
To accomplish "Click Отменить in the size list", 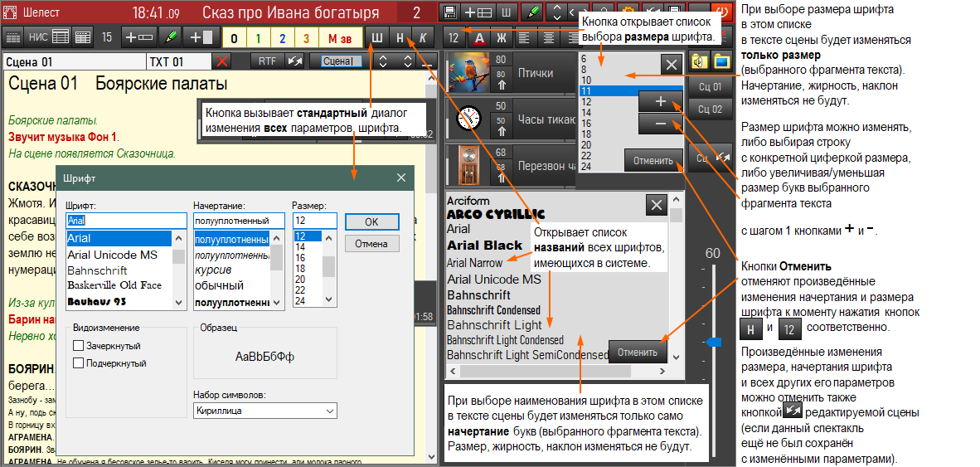I will (x=653, y=161).
